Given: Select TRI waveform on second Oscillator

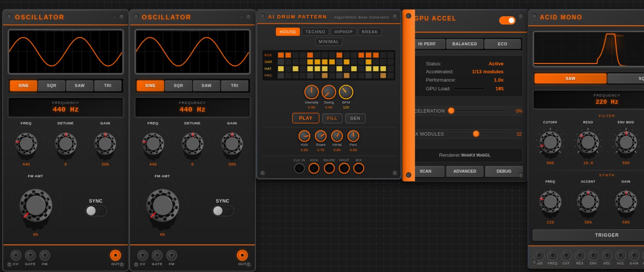Looking at the screenshot, I should [234, 86].
